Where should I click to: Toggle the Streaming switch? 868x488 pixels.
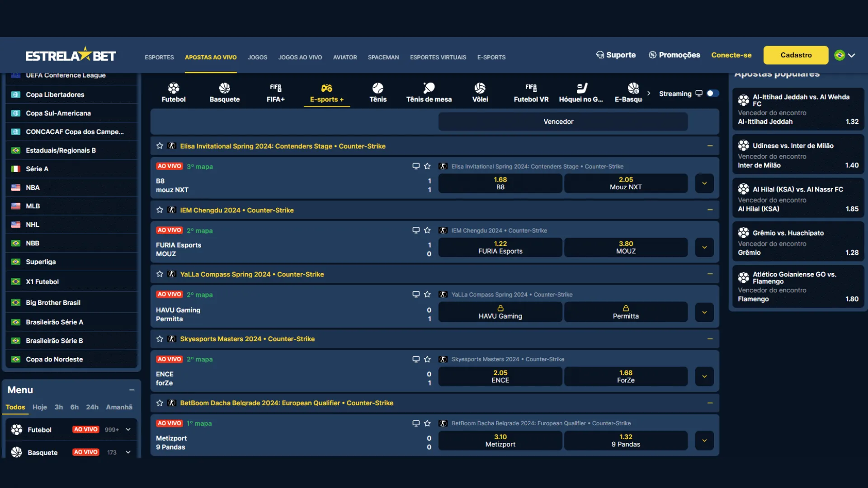[x=713, y=94]
